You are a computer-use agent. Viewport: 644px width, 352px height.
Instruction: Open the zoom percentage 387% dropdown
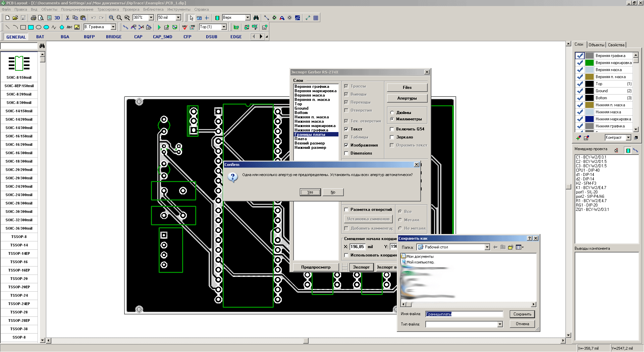pos(151,17)
